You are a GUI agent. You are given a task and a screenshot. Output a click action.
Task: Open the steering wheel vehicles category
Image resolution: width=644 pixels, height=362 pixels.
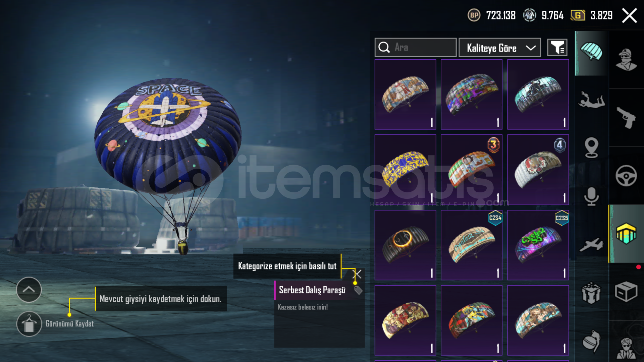click(x=626, y=175)
